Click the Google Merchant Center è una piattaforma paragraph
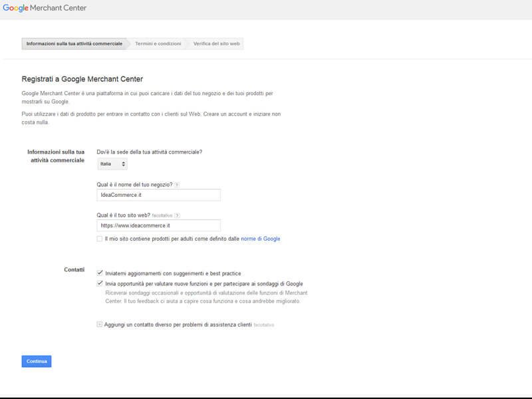Viewport: 532px width, 399px height. [x=147, y=97]
